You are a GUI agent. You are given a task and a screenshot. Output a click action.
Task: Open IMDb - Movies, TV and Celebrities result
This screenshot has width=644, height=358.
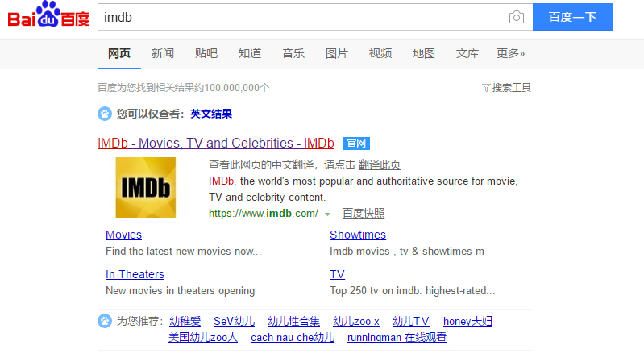coord(216,143)
